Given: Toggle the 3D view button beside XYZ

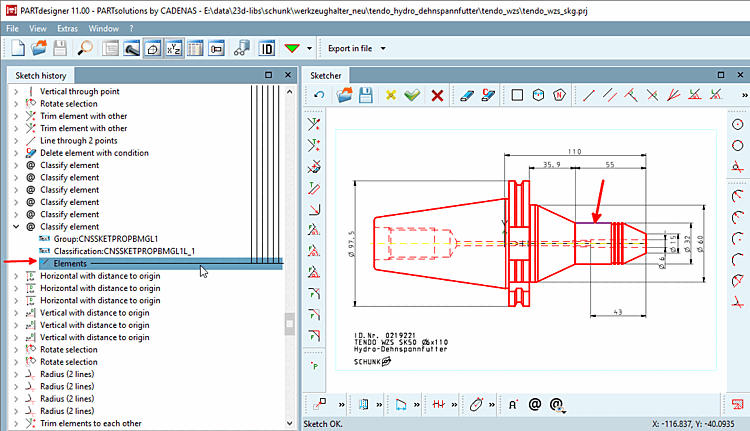Looking at the screenshot, I should tap(153, 48).
